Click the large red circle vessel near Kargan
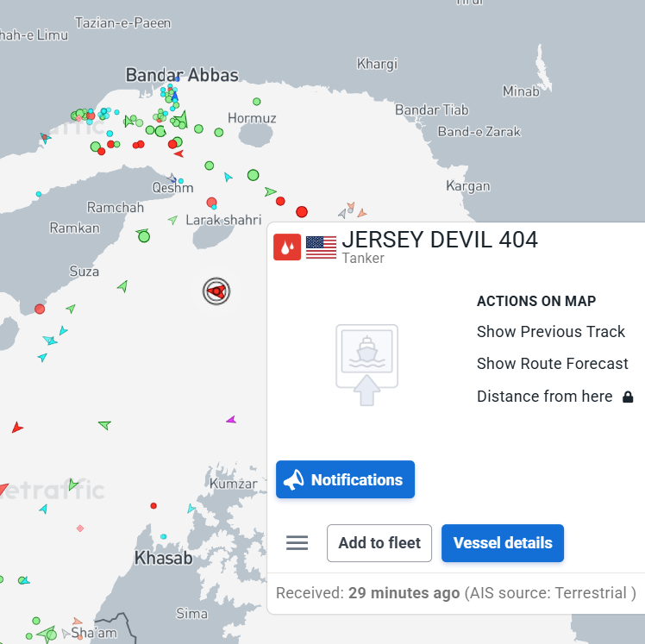Viewport: 645px width, 644px height. [302, 212]
